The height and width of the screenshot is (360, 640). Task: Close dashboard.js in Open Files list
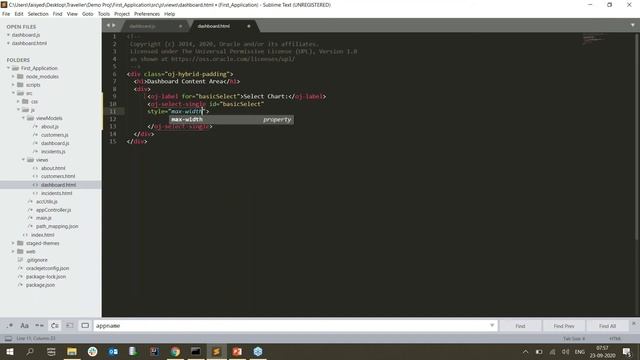[x=8, y=35]
